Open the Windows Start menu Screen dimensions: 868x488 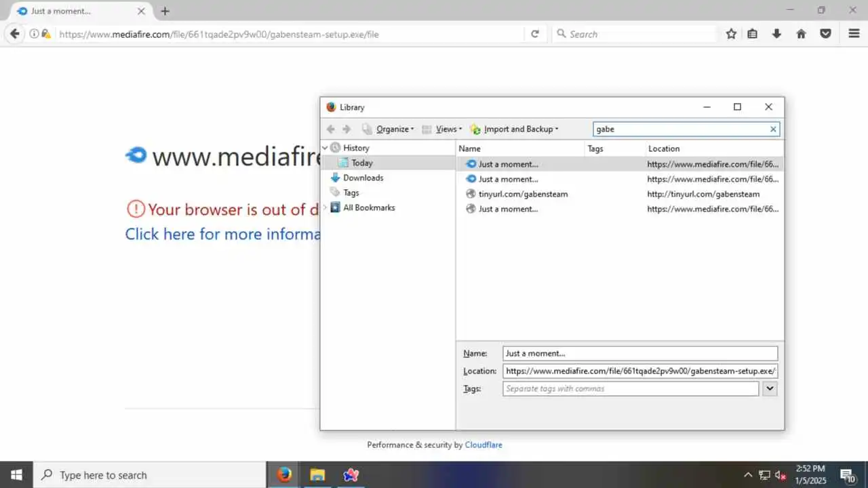[16, 475]
